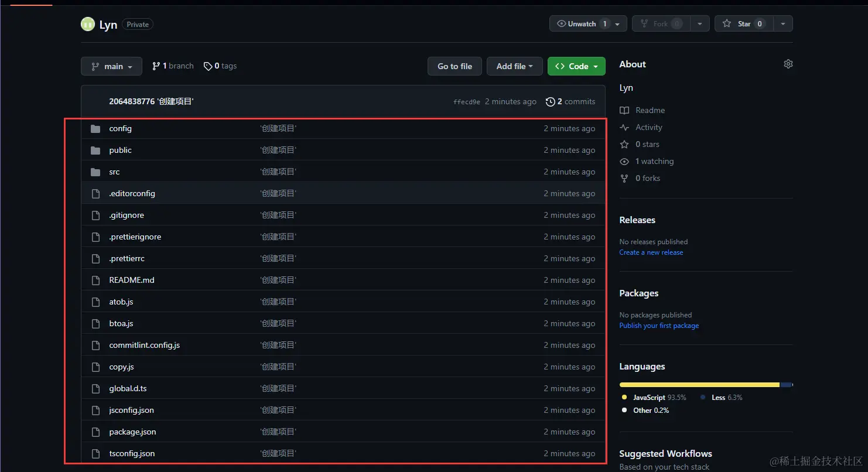The image size is (868, 472).
Task: Open the Add file dropdown
Action: coord(515,66)
